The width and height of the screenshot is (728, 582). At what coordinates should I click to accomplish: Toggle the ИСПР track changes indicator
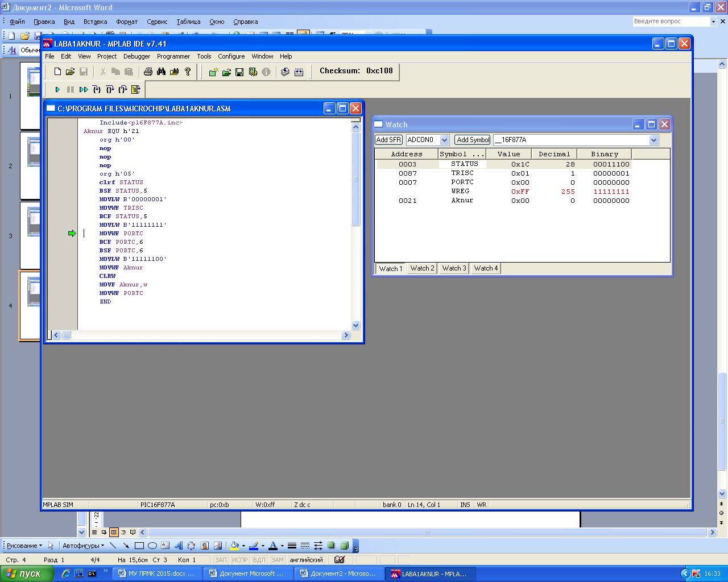click(x=239, y=560)
